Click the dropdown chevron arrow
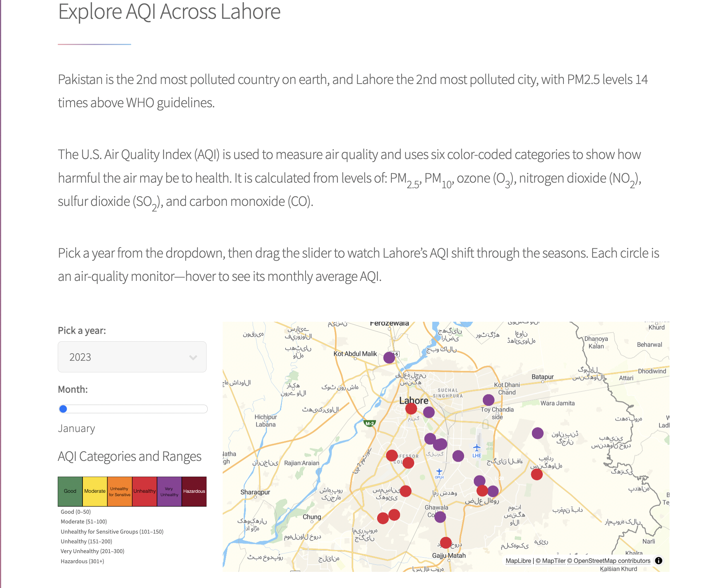This screenshot has width=725, height=588. (x=193, y=357)
